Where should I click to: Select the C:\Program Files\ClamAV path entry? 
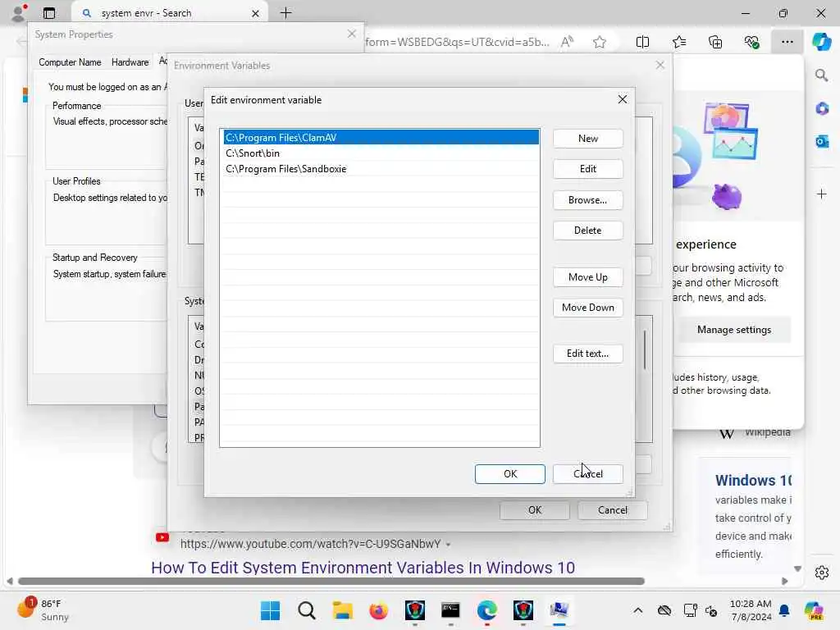[381, 138]
